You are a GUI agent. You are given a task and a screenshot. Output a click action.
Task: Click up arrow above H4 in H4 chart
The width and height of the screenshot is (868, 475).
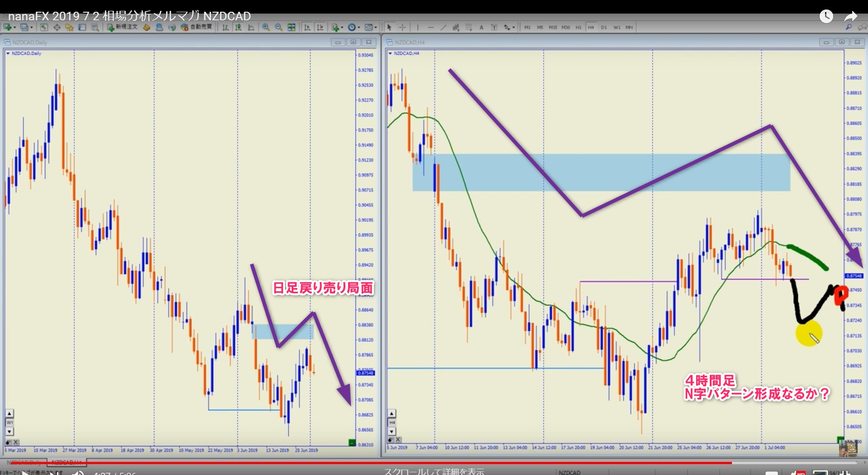(x=392, y=413)
